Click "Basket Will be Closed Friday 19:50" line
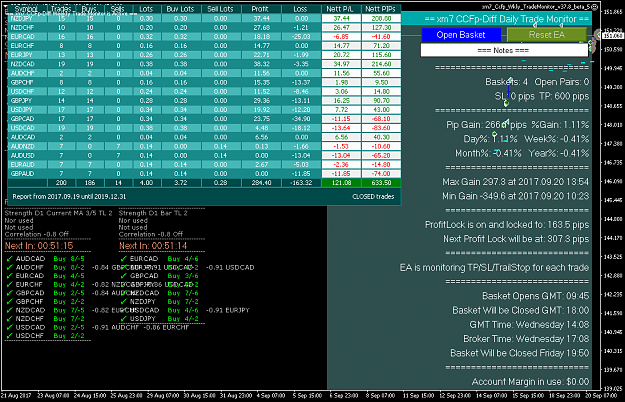Viewport: 625px width, 402px height. click(520, 353)
